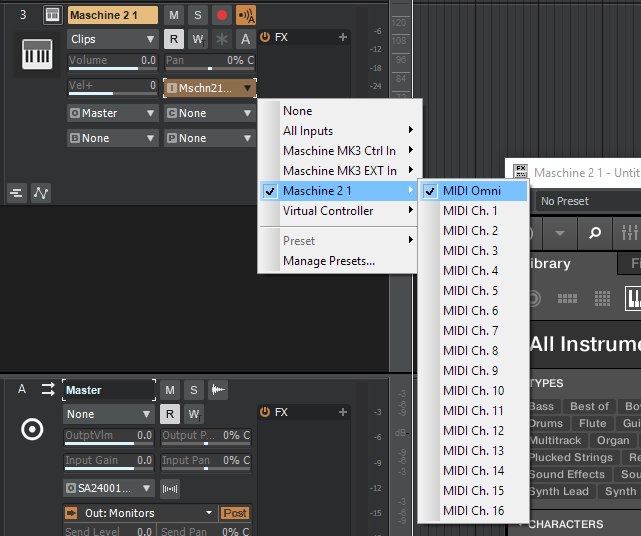Click the instrument track type icon beside track 3
The width and height of the screenshot is (641, 536).
(x=53, y=15)
